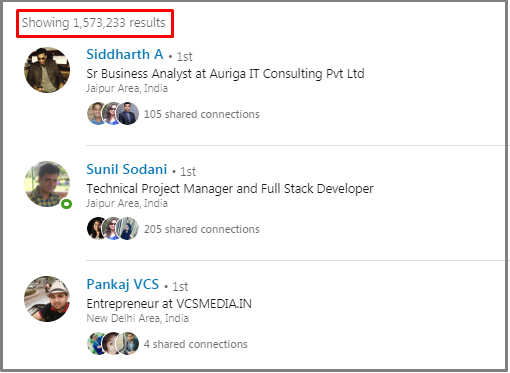
Task: Click Pankaj VCS profile photo
Action: point(47,299)
